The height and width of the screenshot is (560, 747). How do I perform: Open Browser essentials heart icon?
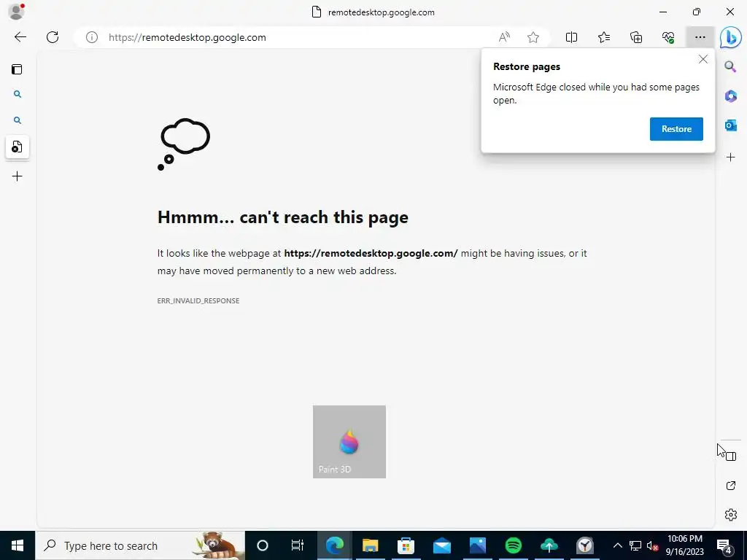(x=668, y=37)
